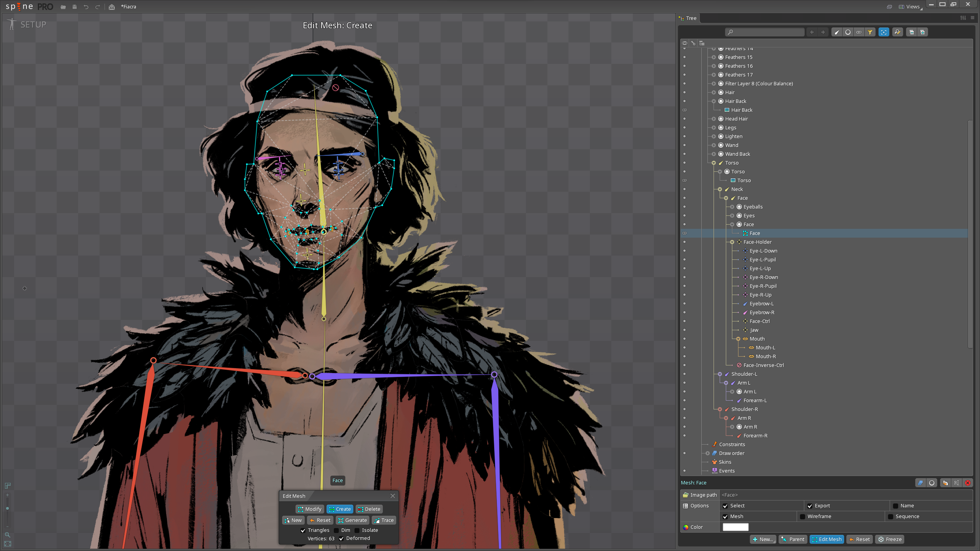
Task: Click the Parent button
Action: click(793, 540)
